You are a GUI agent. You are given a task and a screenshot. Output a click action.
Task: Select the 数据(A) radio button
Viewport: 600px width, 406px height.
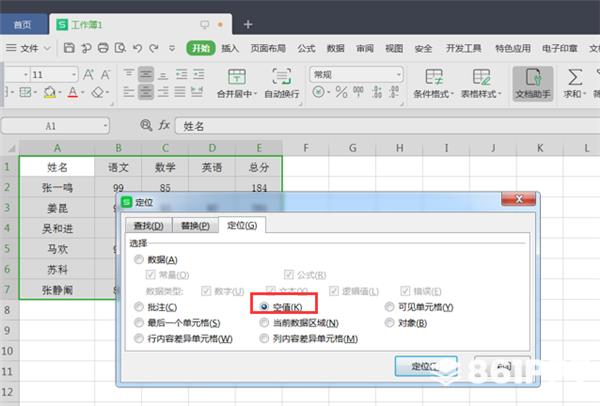(139, 260)
